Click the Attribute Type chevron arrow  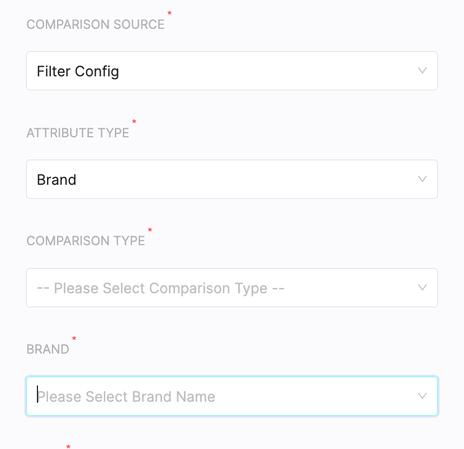[x=422, y=179]
